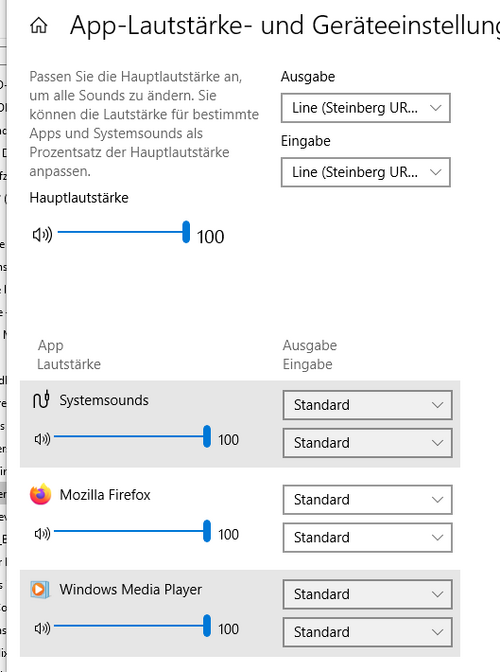Click the Hauptlautstärke label
The height and width of the screenshot is (672, 500).
(x=79, y=198)
